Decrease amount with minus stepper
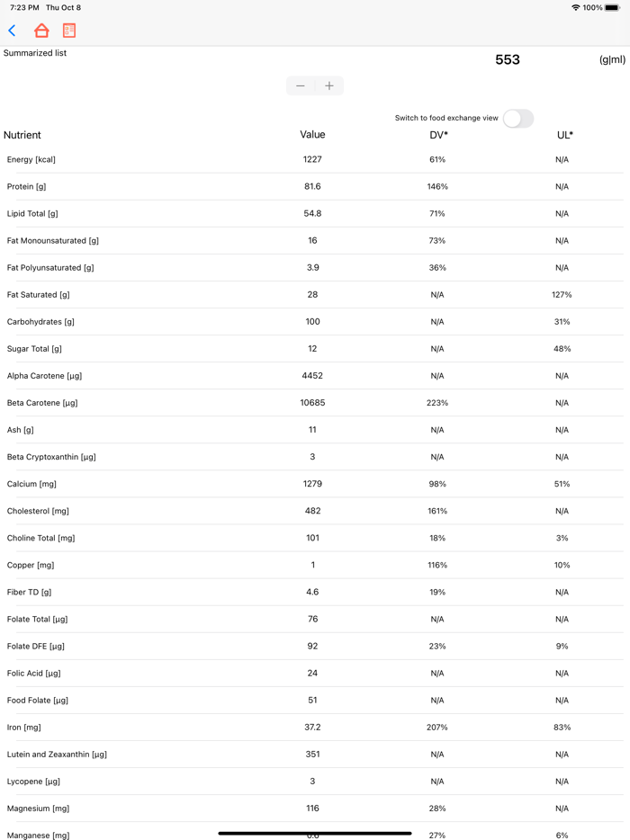The width and height of the screenshot is (630, 840). [x=301, y=86]
